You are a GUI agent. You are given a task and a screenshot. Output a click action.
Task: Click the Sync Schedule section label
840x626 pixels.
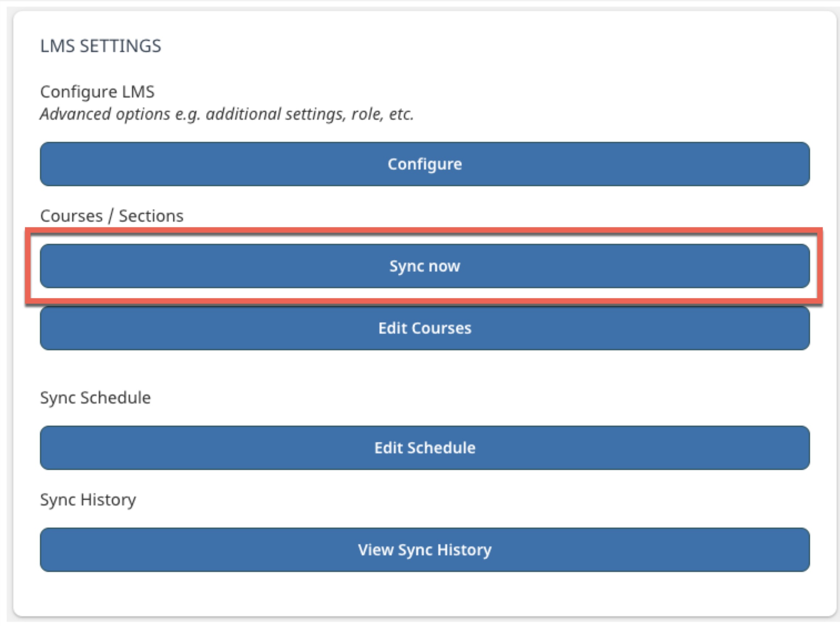tap(95, 398)
